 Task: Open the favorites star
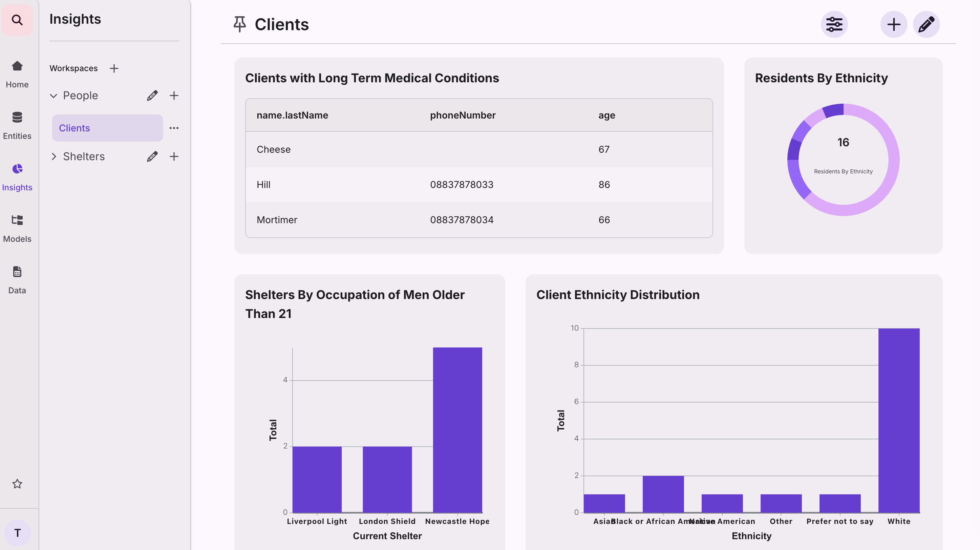pyautogui.click(x=17, y=484)
